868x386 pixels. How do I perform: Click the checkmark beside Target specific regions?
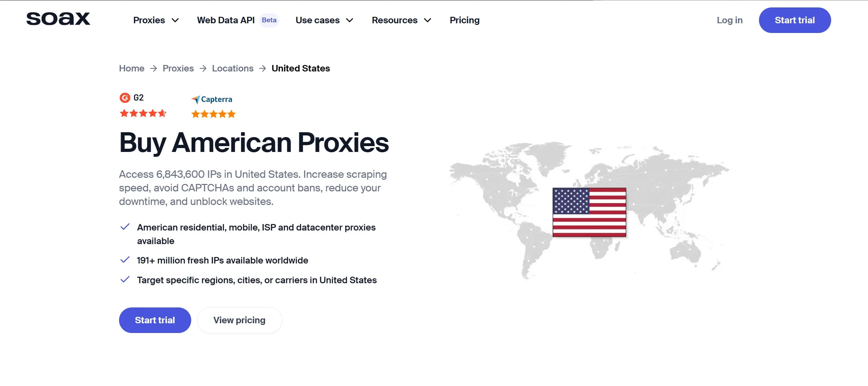pos(125,280)
